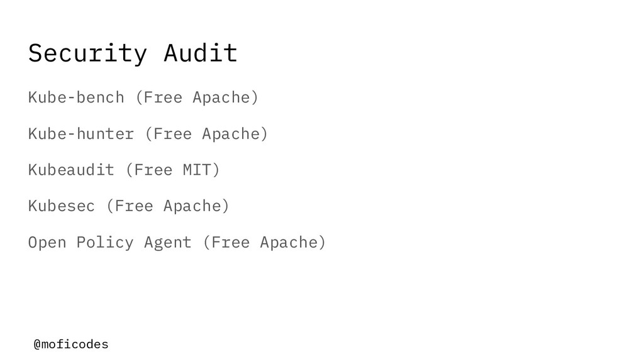The image size is (644, 362).
Task: Click '(Free Apache)' next to Kube-hunter
Action: click(206, 134)
